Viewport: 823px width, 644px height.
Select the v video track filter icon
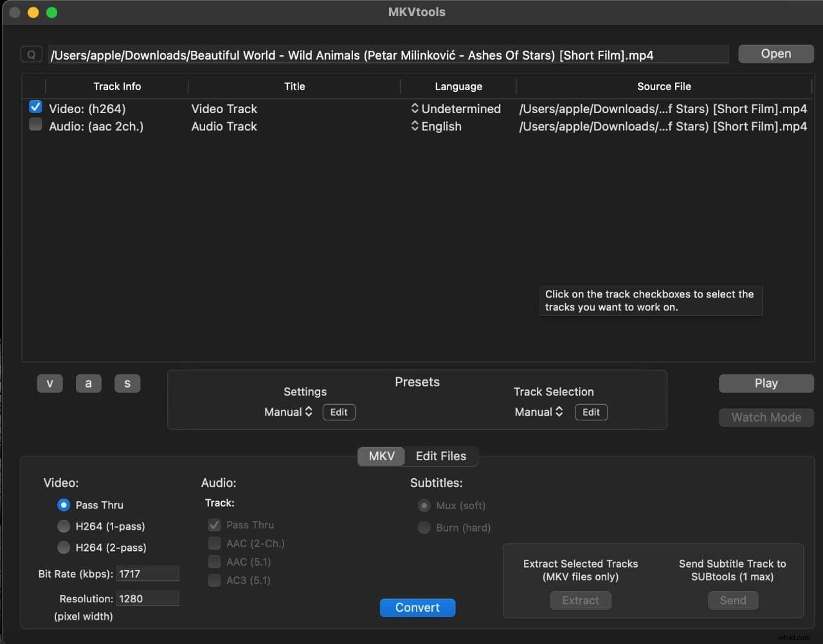click(x=50, y=383)
